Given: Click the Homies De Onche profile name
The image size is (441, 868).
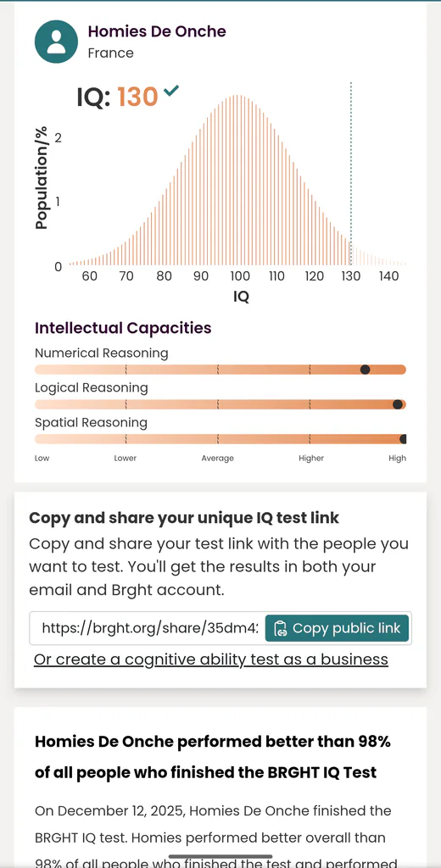Looking at the screenshot, I should click(158, 31).
